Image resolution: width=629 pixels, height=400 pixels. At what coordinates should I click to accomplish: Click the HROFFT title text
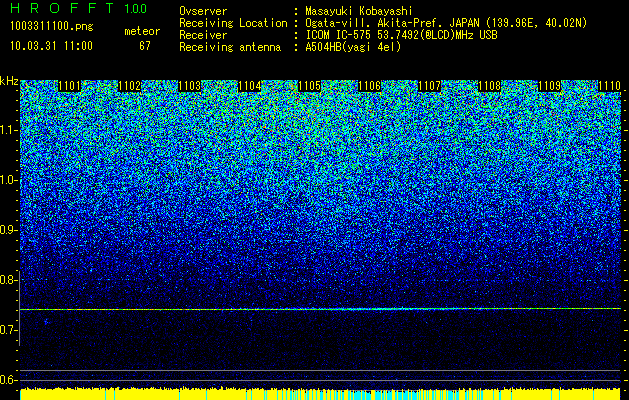(x=62, y=8)
